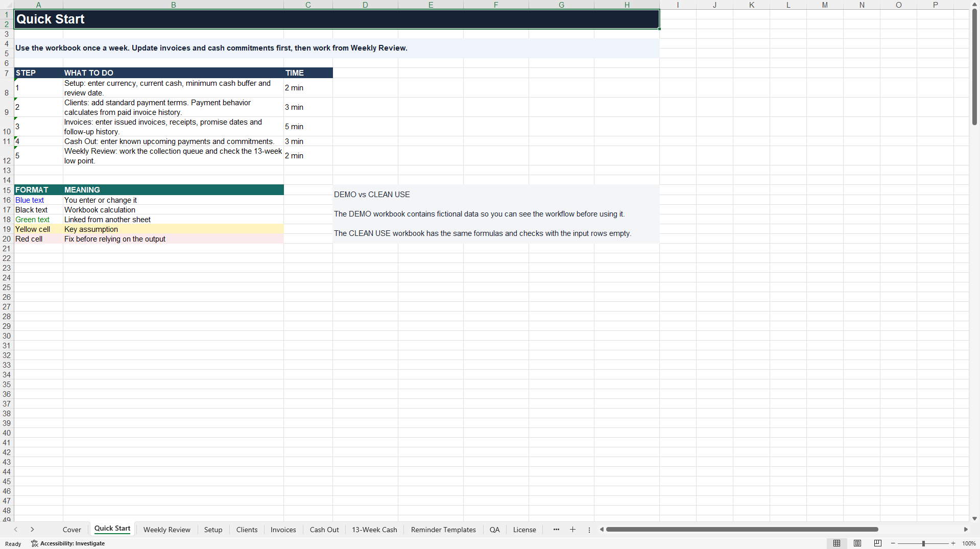Adjust the zoom slider handle
This screenshot has width=980, height=549.
point(923,543)
